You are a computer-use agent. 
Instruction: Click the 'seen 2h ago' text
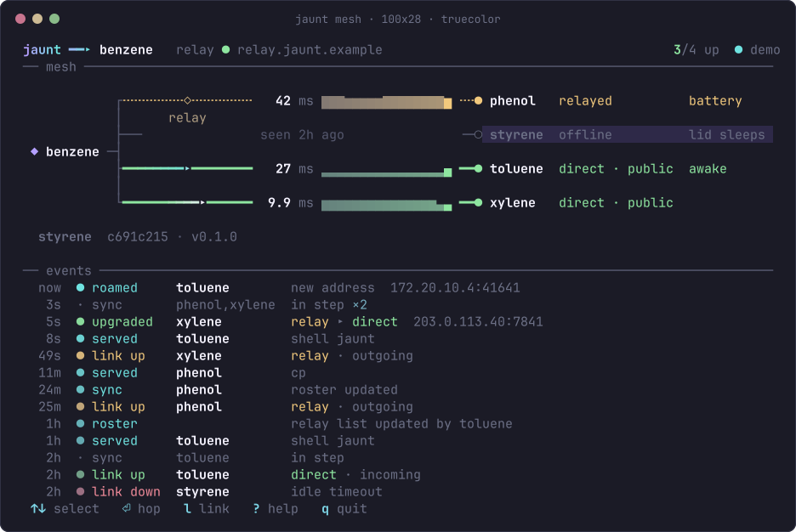tap(302, 135)
